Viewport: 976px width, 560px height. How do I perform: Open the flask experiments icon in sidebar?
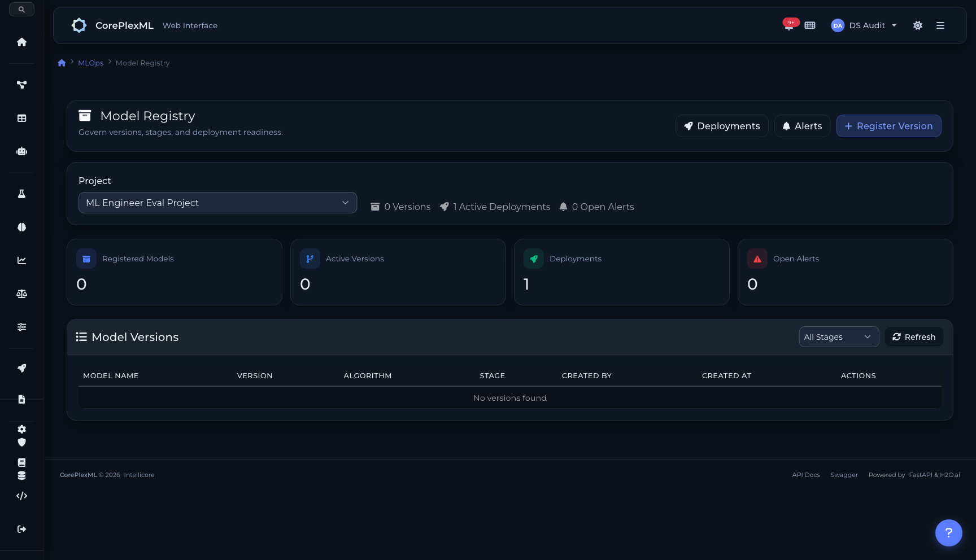pos(21,194)
